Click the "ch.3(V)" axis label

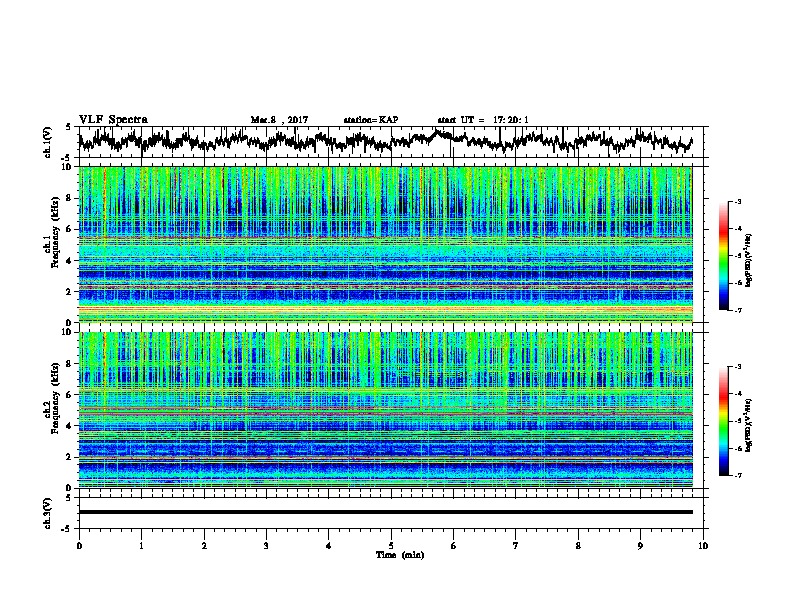point(48,513)
